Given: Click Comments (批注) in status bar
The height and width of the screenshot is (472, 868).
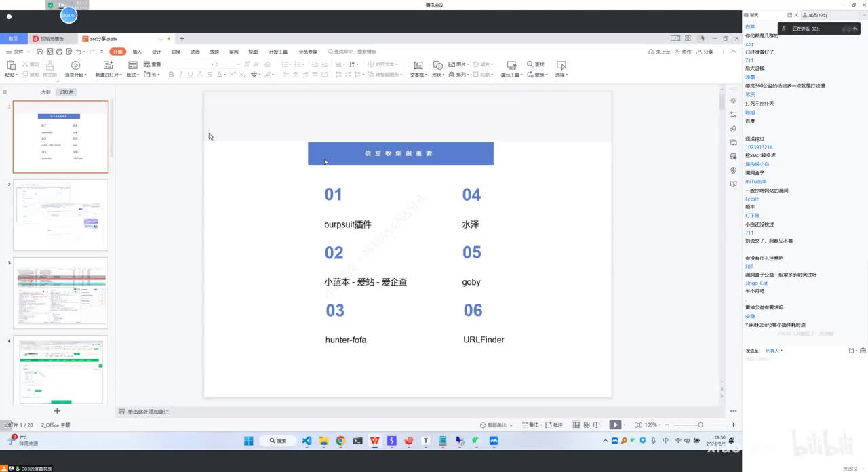Looking at the screenshot, I should (555, 425).
